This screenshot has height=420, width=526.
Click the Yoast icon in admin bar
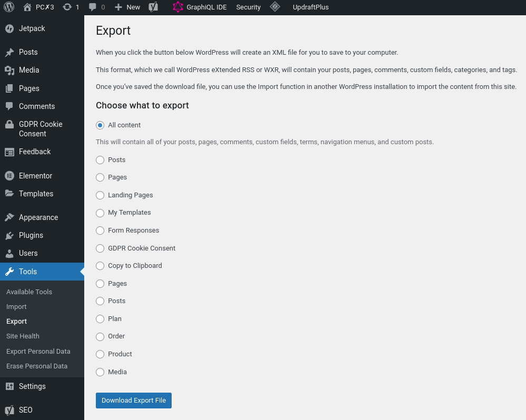click(153, 7)
